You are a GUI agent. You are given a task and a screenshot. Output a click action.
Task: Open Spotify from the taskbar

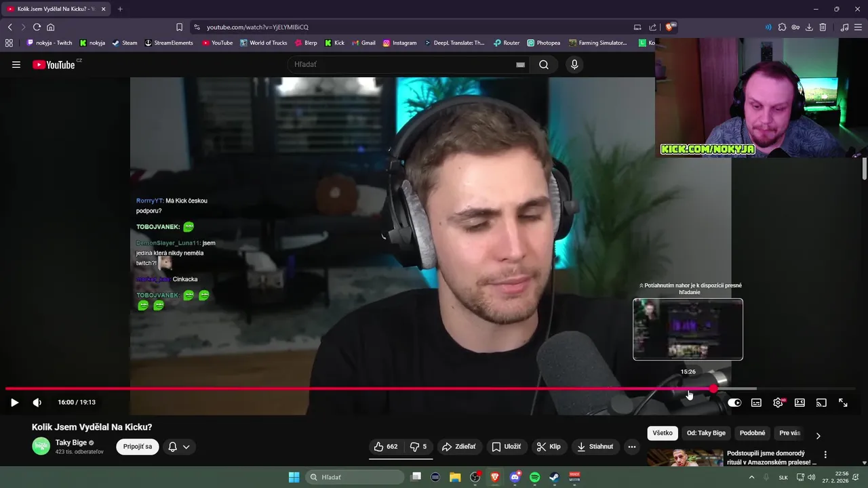click(x=534, y=477)
